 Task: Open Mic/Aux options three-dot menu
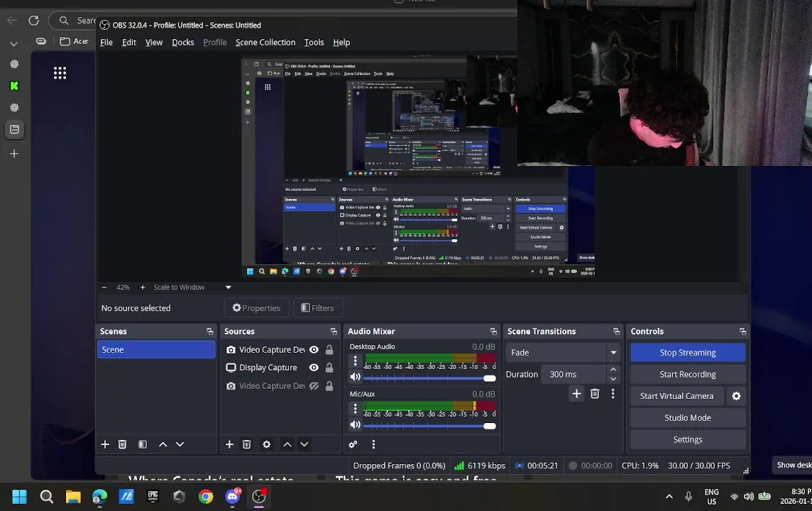355,409
